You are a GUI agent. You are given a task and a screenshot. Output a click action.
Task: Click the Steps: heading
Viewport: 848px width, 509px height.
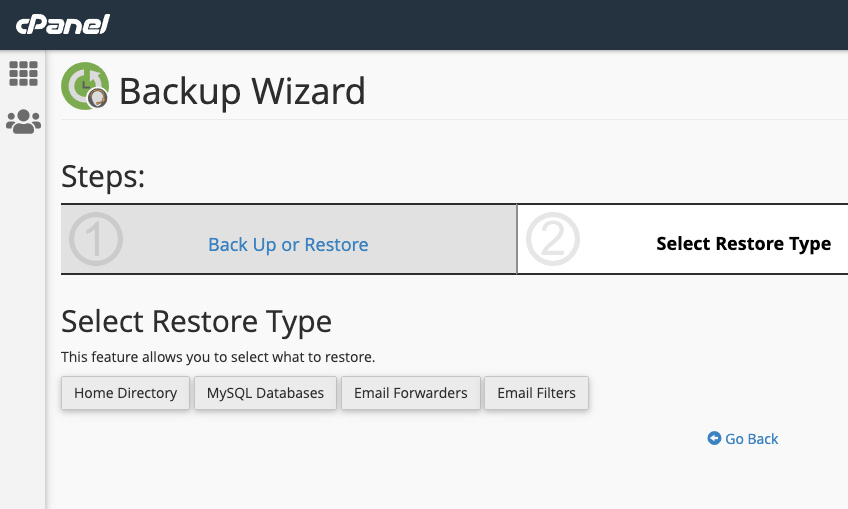[103, 177]
